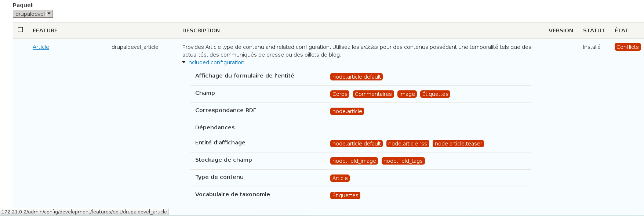
Task: Click the node.article.teaser display tag
Action: [x=458, y=144]
